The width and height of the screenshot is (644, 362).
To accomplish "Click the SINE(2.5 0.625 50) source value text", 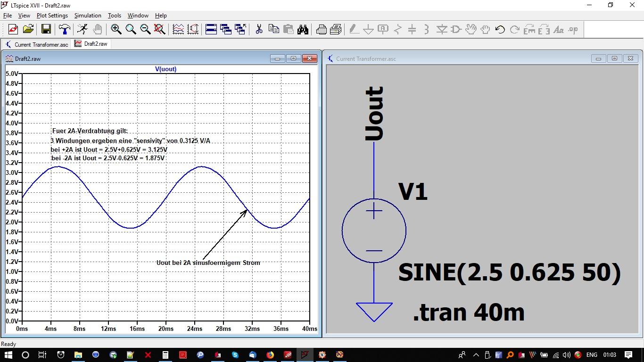I will coord(509,273).
